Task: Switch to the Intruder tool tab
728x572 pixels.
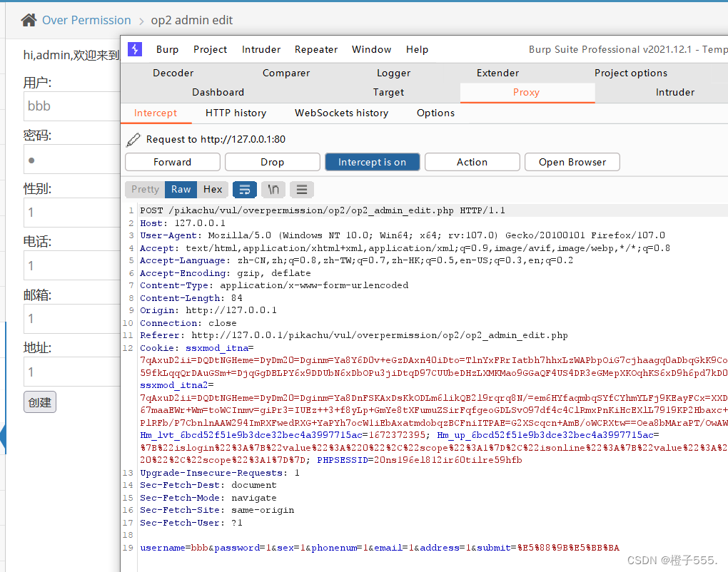Action: click(x=675, y=92)
